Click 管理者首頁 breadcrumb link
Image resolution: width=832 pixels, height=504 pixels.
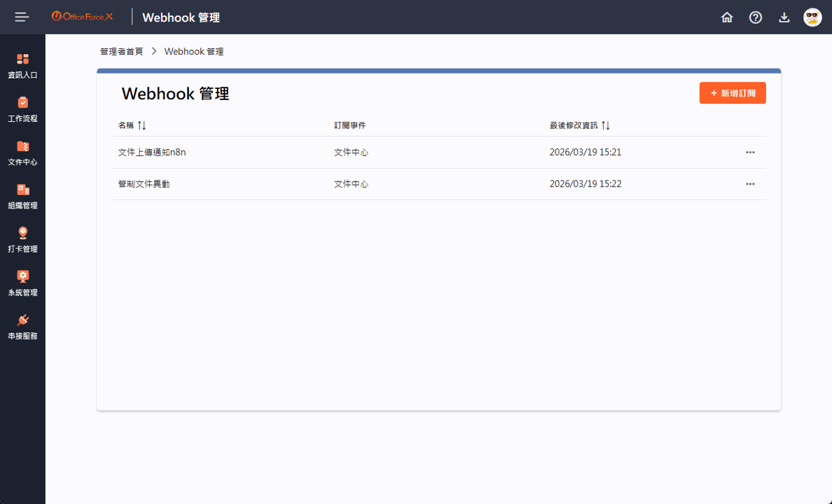121,52
